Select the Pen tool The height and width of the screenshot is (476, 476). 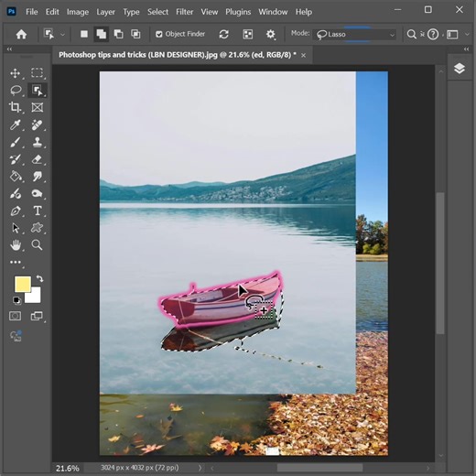point(16,211)
